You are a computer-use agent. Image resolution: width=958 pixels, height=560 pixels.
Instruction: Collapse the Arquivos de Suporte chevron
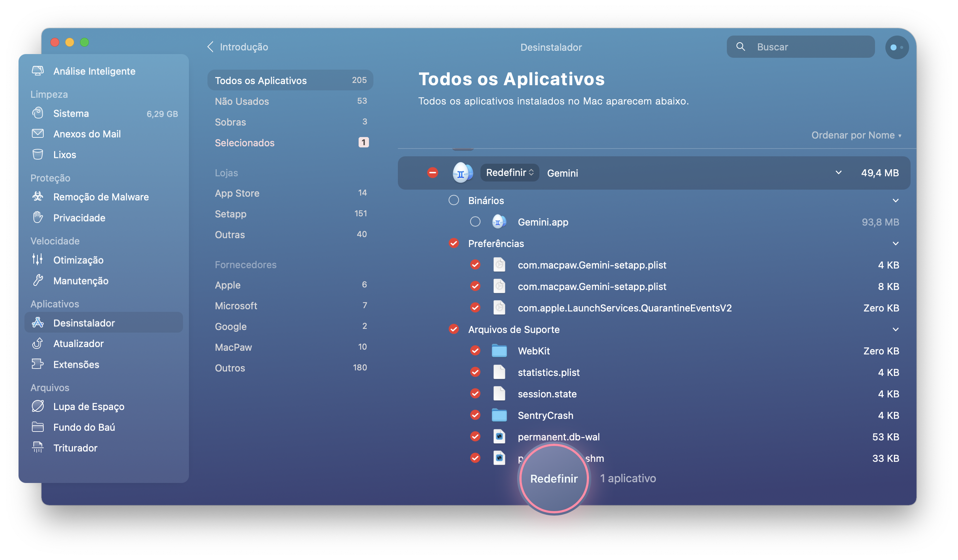pyautogui.click(x=895, y=329)
